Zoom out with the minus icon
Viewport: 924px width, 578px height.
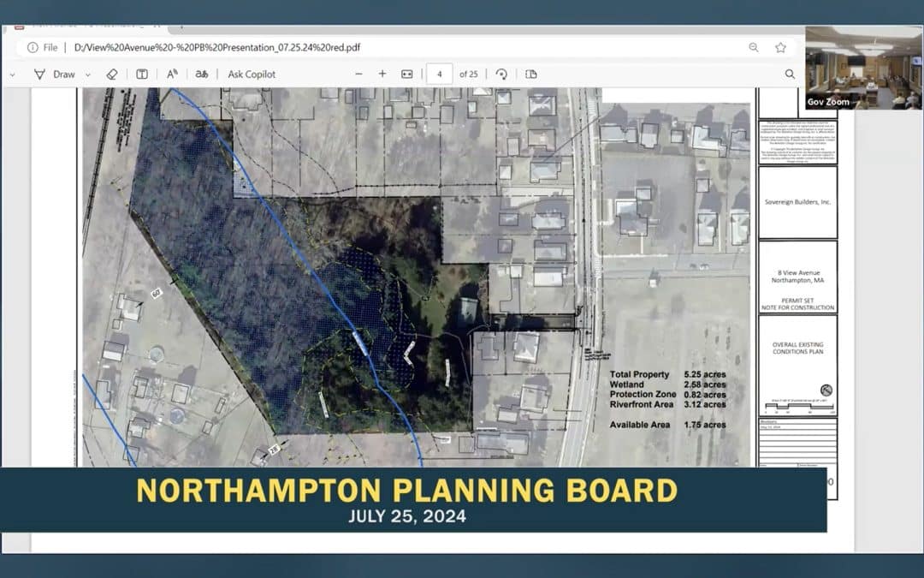[x=358, y=74]
